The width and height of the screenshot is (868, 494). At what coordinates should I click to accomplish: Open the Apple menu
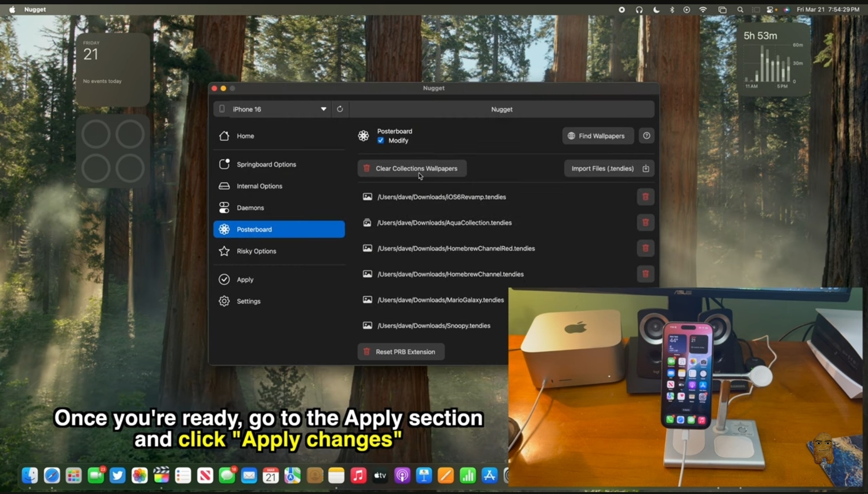click(12, 9)
